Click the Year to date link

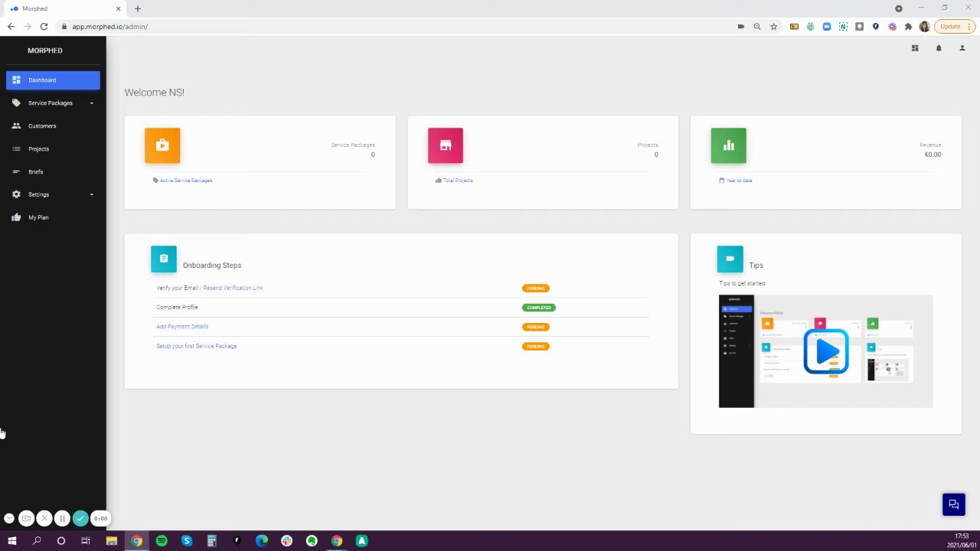click(x=739, y=181)
